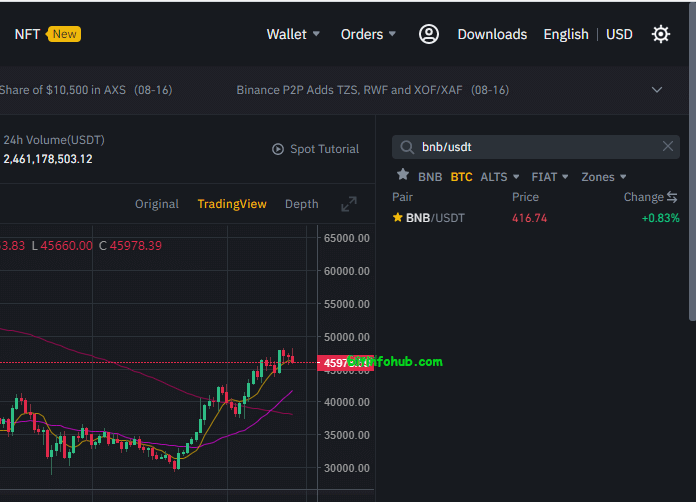The image size is (696, 502).
Task: Change the USD currency setting
Action: tap(619, 34)
